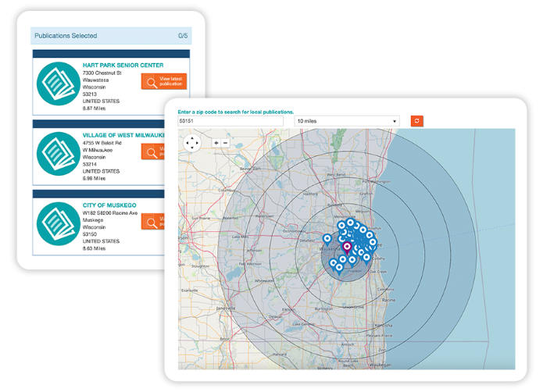
Task: Click Village of West Milwaukee publication icon
Action: (58, 154)
